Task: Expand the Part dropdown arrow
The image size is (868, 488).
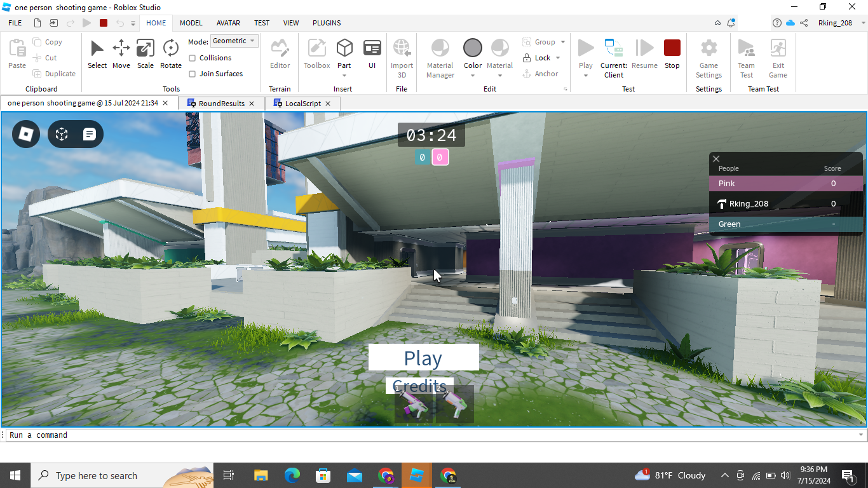Action: click(x=344, y=76)
